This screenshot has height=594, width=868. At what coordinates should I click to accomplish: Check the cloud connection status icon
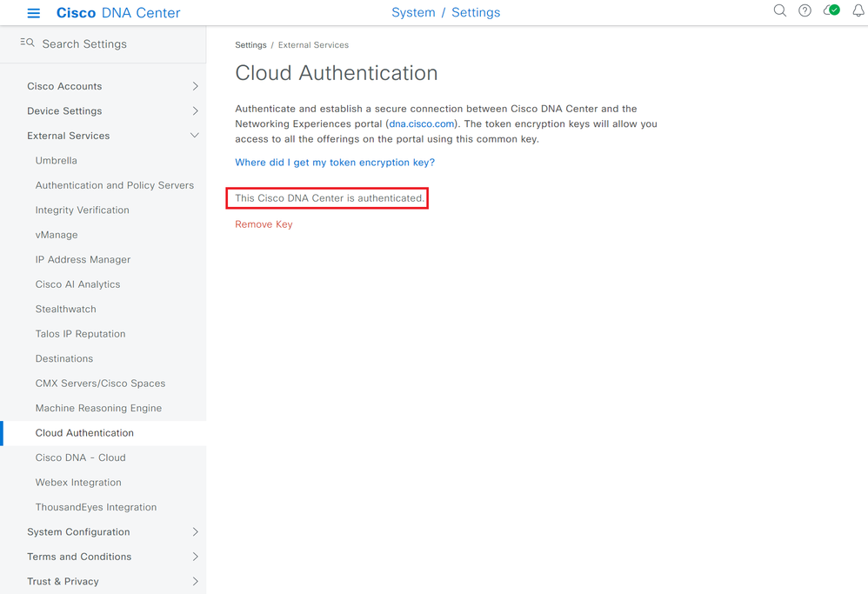[831, 10]
